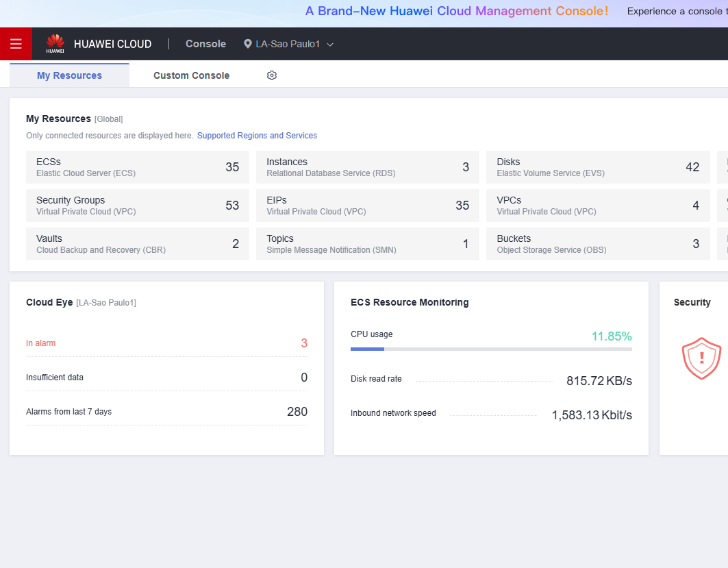
Task: Open the EVS Disks resource card
Action: coord(598,167)
